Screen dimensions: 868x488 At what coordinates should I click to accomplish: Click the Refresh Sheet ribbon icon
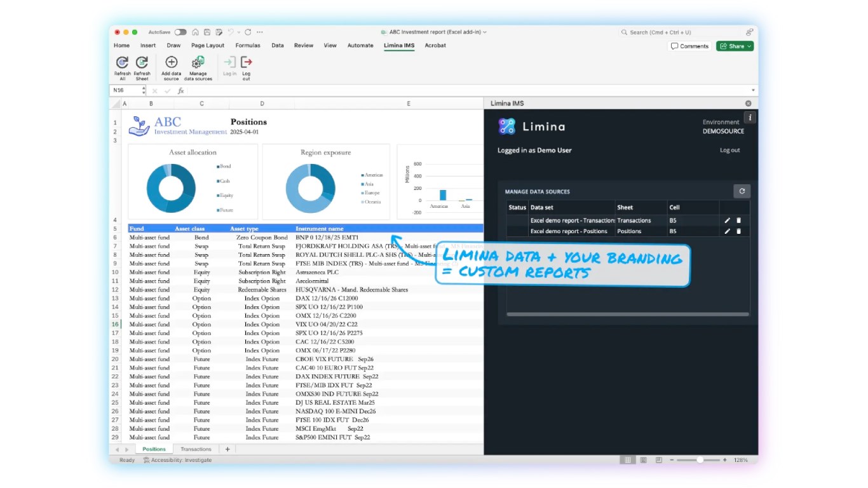tap(142, 62)
